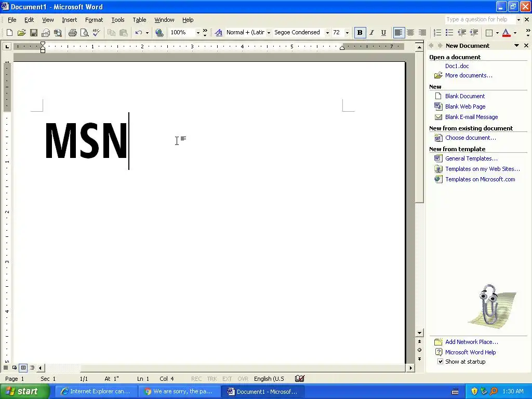Toggle OVR overtype mode in status bar
The image size is (532, 399).
(x=243, y=379)
